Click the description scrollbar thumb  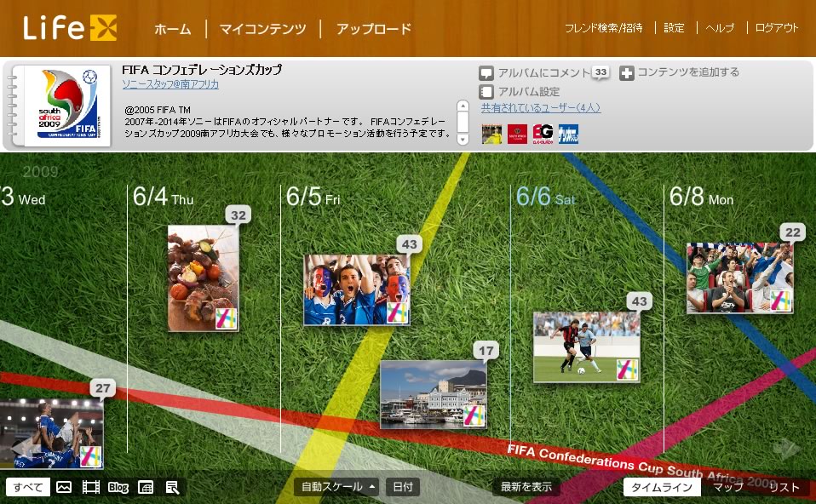(463, 123)
